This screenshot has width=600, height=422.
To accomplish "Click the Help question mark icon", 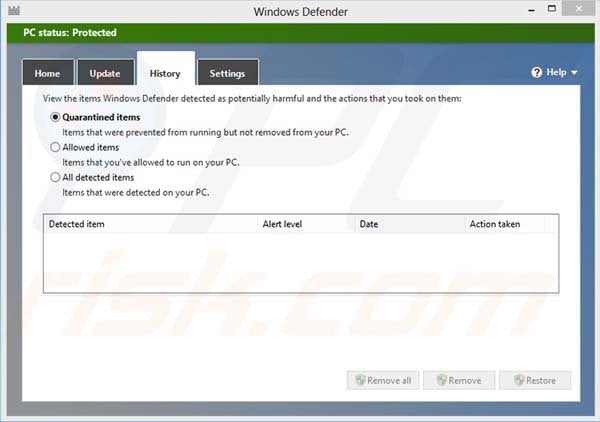I will [536, 72].
